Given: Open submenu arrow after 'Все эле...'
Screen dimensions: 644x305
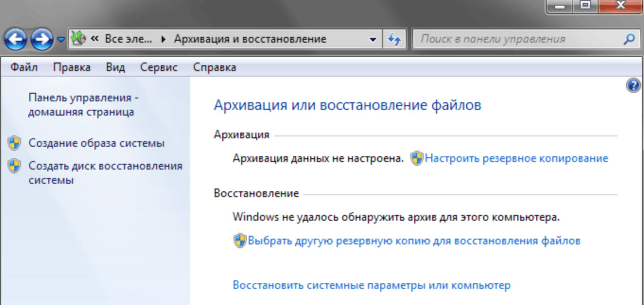Looking at the screenshot, I should [164, 39].
